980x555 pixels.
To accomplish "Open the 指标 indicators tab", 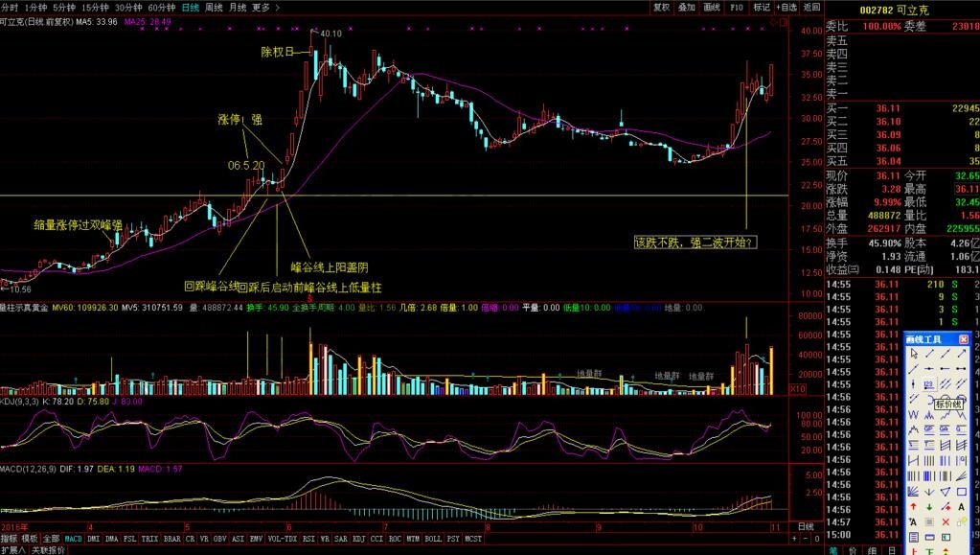I will [10, 539].
